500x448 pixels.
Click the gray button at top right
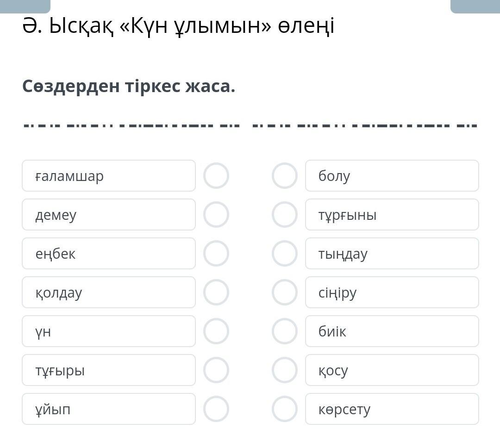click(475, 6)
